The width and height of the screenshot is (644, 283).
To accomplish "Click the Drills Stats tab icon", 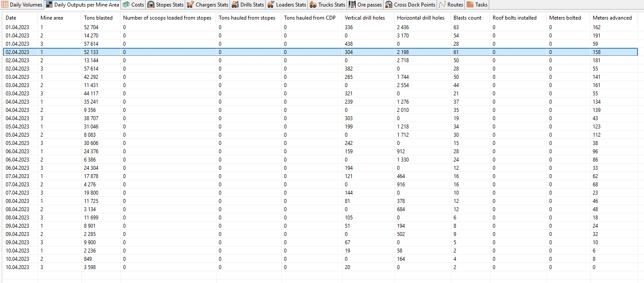I will [x=235, y=5].
